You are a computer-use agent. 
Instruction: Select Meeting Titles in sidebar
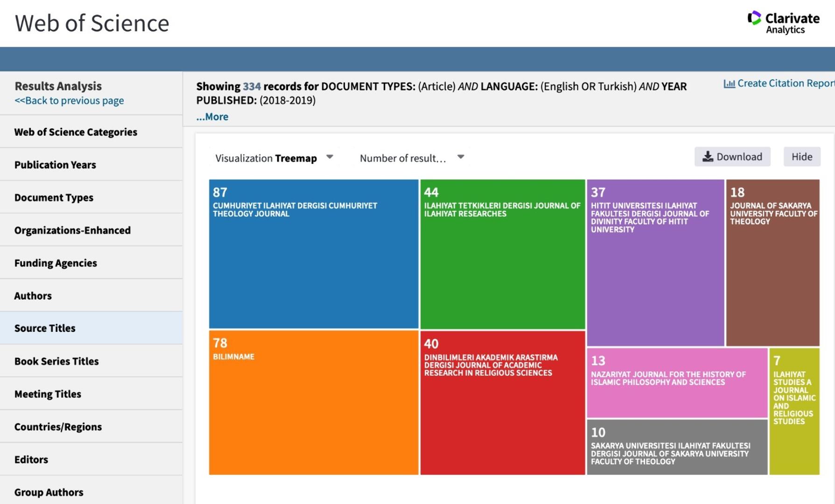click(x=91, y=394)
